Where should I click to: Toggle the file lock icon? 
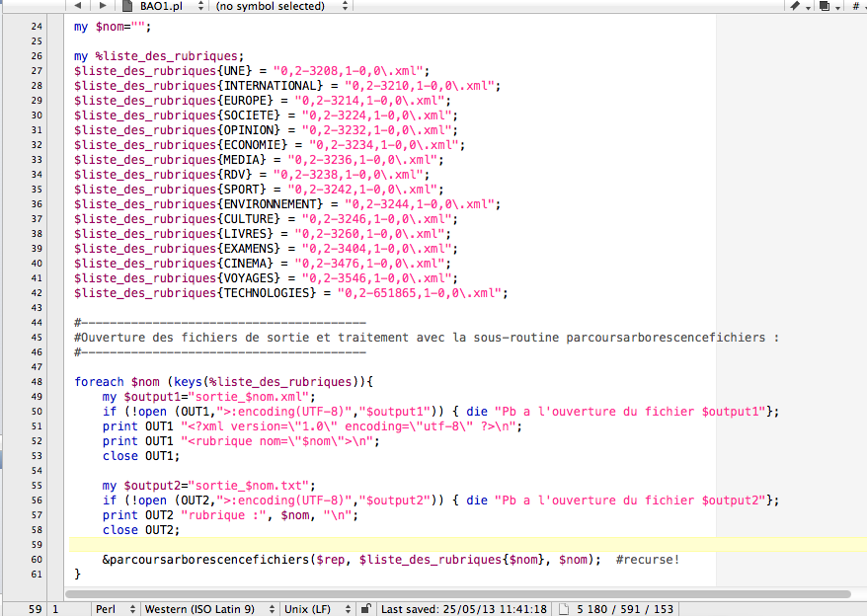[x=365, y=609]
